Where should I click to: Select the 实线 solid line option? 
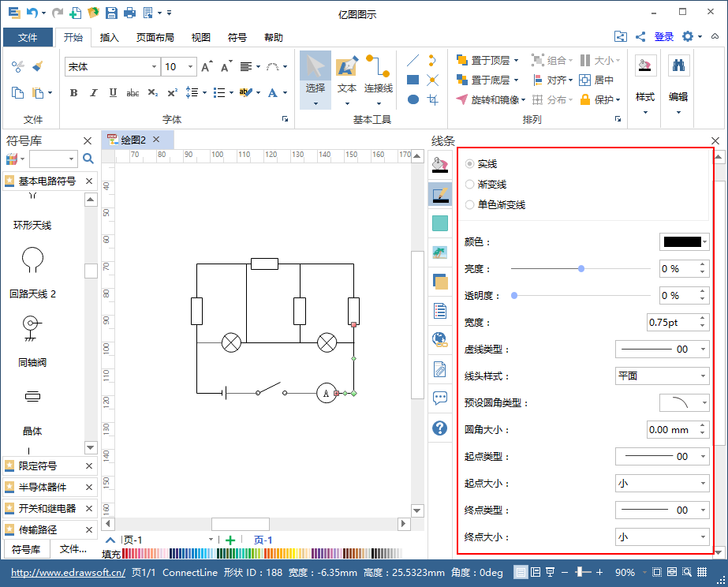(481, 164)
